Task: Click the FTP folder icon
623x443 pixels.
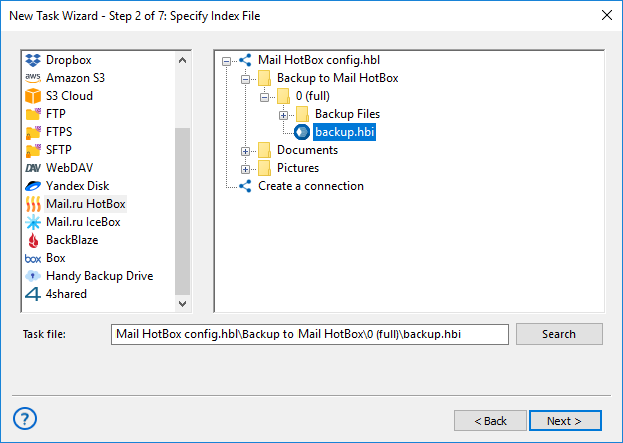Action: tap(33, 114)
